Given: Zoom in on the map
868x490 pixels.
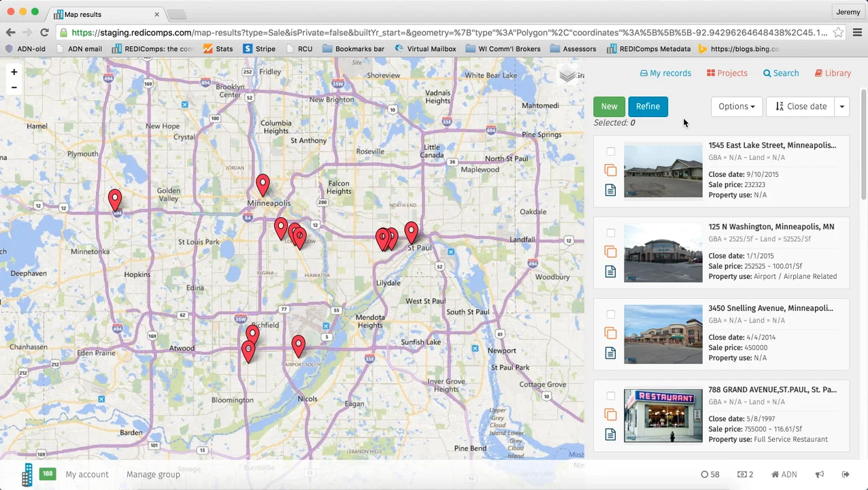Looking at the screenshot, I should point(14,72).
